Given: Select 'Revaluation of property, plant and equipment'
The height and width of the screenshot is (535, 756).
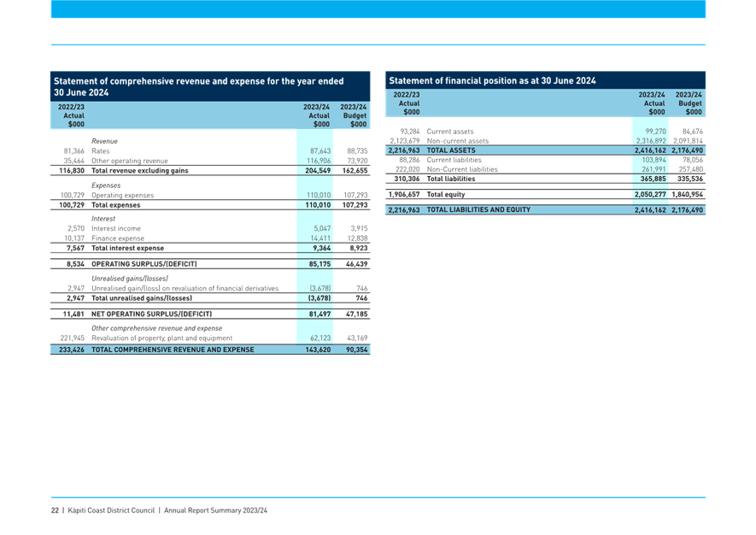Looking at the screenshot, I should tap(162, 338).
